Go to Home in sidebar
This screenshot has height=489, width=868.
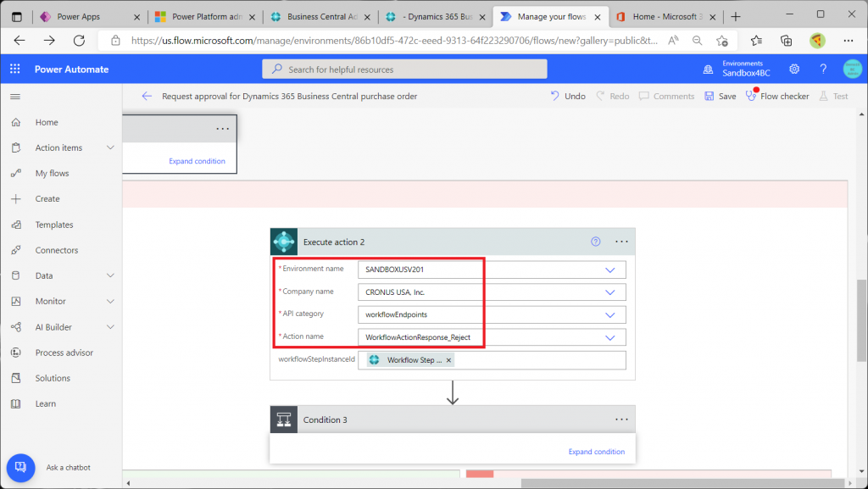(x=47, y=122)
